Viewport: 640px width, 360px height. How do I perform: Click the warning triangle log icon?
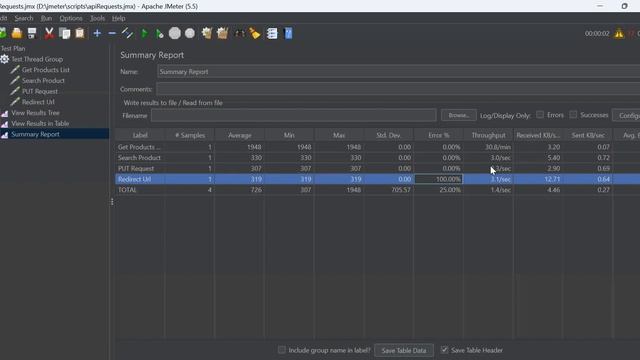(x=619, y=33)
